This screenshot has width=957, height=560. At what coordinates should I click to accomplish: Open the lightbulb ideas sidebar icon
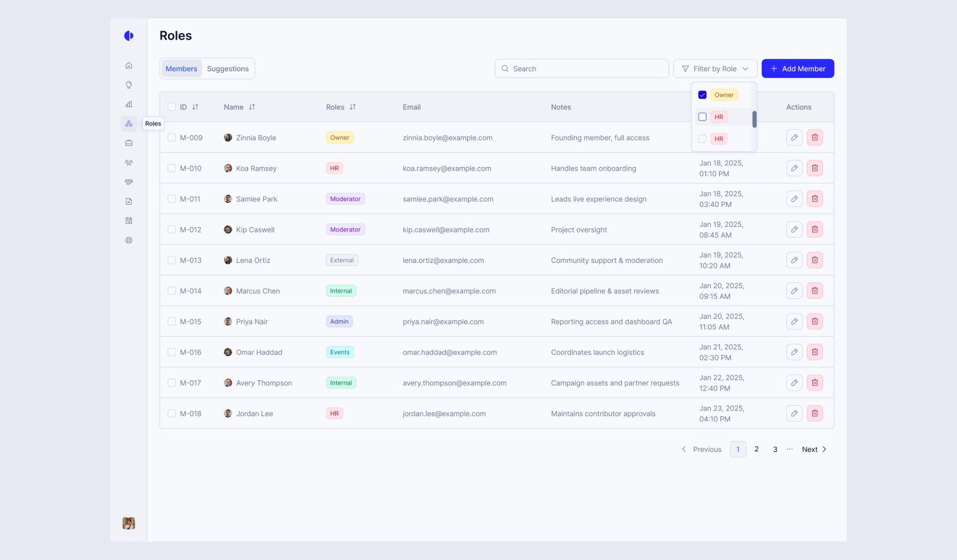coord(129,85)
